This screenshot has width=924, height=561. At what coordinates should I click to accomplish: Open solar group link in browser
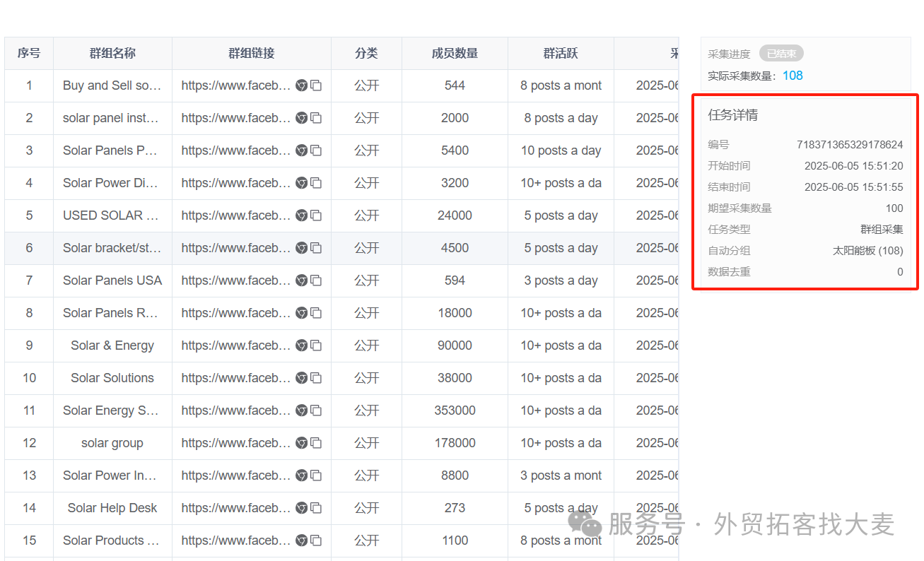click(302, 443)
